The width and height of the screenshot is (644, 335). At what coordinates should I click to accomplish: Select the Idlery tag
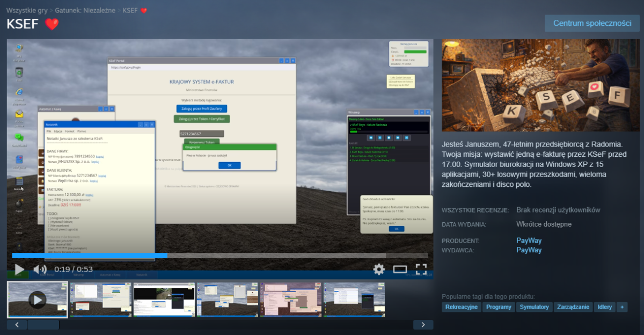click(x=605, y=307)
